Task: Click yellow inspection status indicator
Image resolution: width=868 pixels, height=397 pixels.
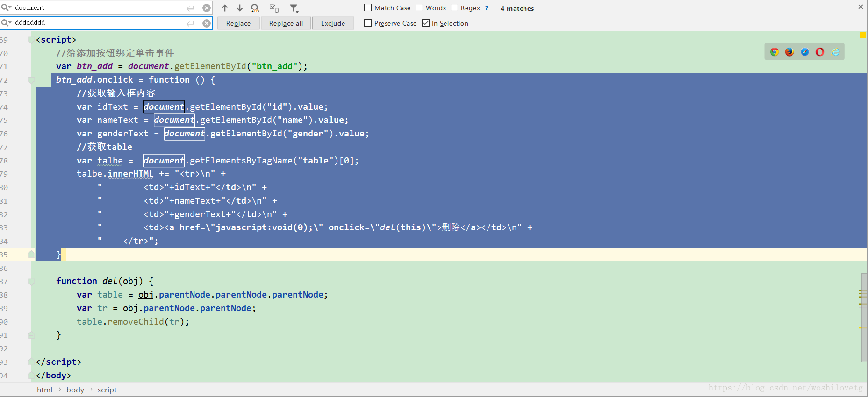Action: (863, 35)
